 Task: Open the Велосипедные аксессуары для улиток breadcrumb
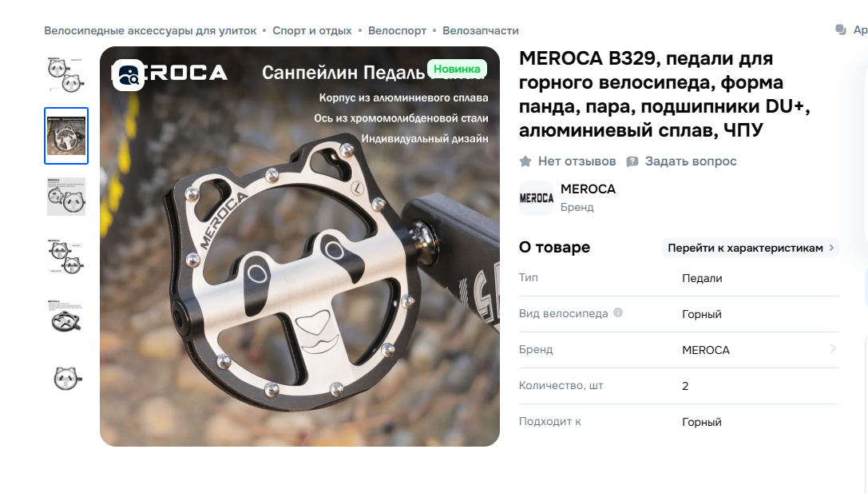(x=151, y=30)
